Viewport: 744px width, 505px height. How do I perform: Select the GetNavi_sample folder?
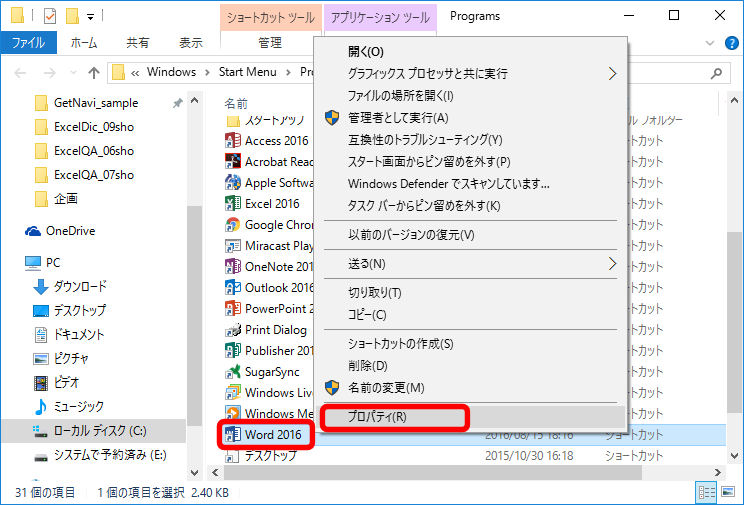pos(96,103)
